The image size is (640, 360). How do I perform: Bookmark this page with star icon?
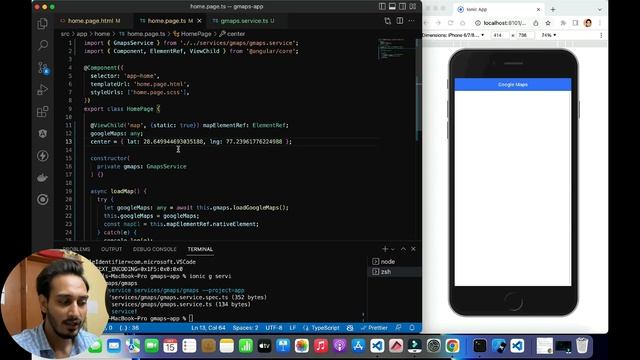click(548, 23)
